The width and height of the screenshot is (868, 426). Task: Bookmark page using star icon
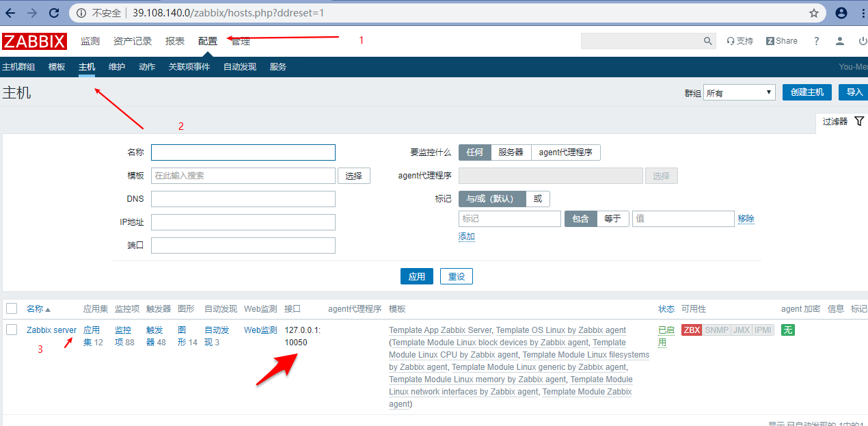tap(813, 13)
